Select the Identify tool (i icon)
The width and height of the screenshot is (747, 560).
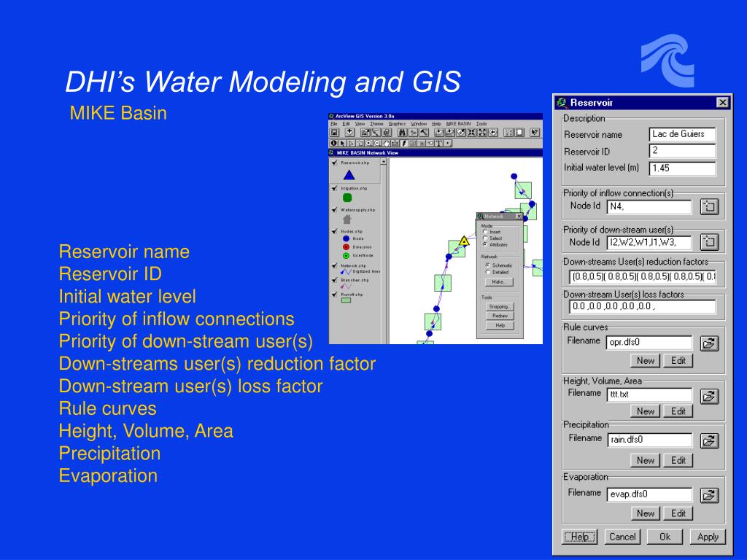pos(334,144)
